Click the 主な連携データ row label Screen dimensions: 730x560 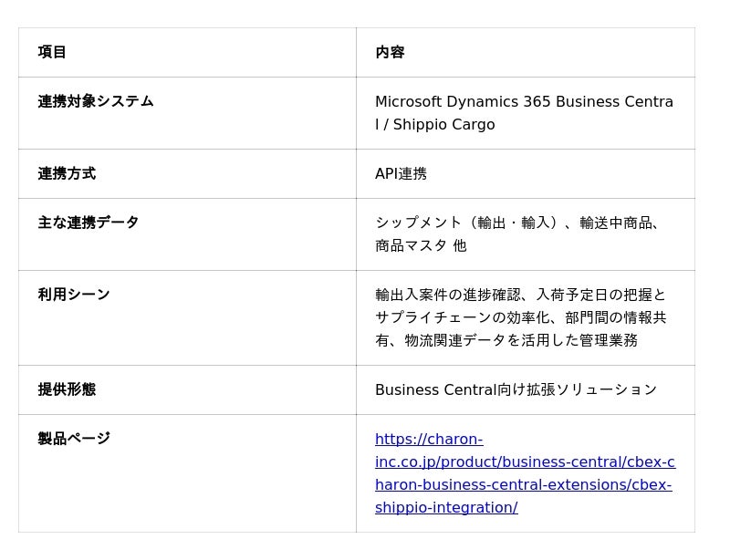pos(88,222)
